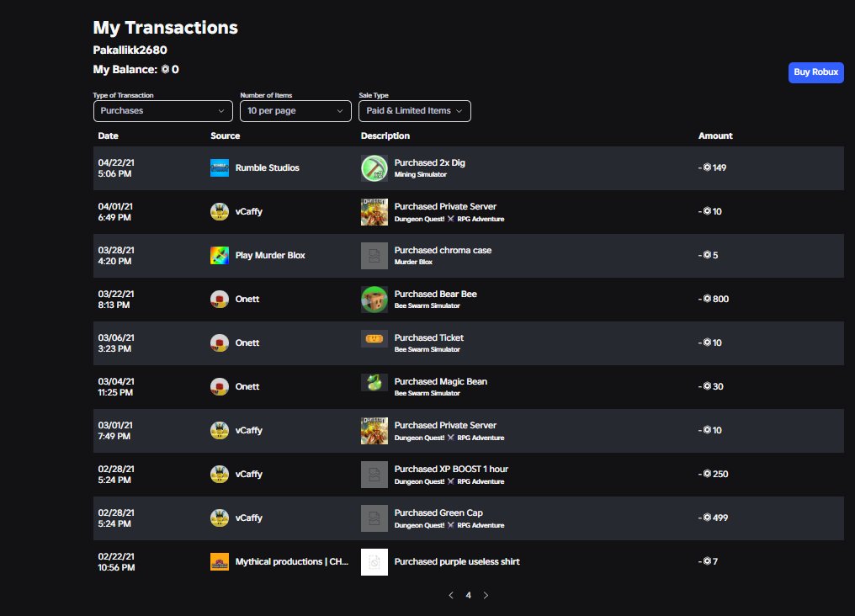Click the Buy Robux button

point(815,72)
